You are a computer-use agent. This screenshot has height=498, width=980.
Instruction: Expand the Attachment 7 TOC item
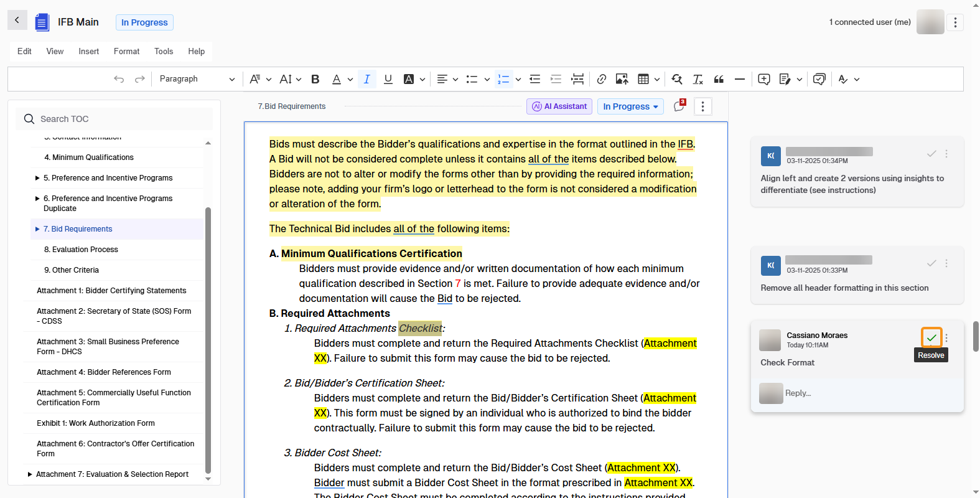click(30, 474)
